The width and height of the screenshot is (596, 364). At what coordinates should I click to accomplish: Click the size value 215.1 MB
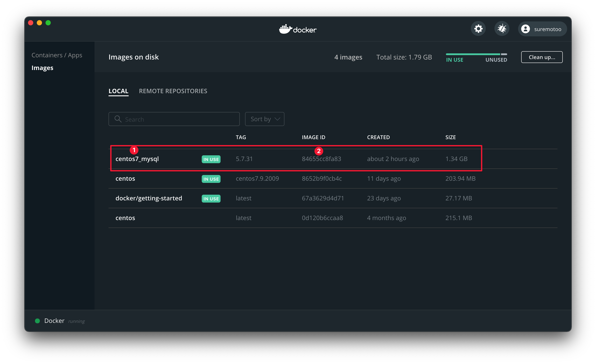459,218
